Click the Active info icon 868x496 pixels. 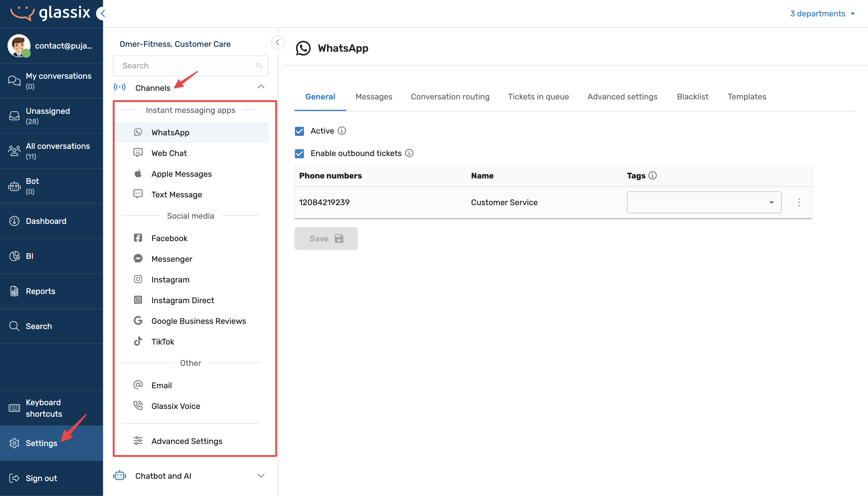point(342,131)
